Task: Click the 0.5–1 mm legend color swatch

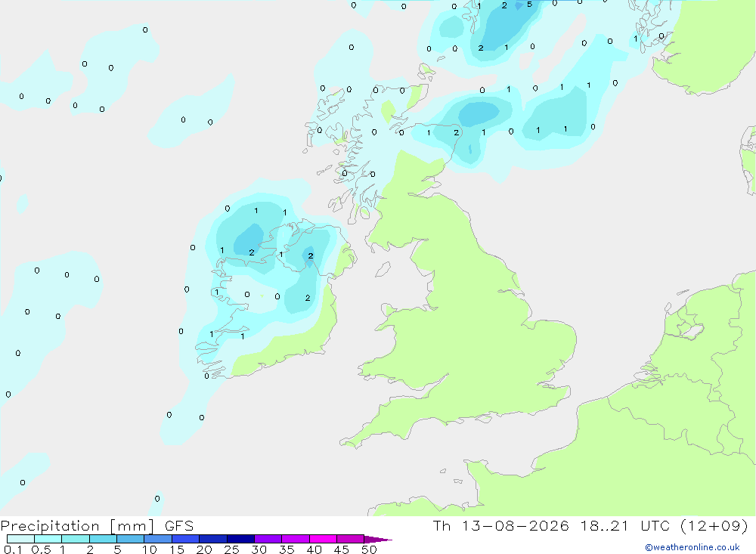Action: (x=48, y=539)
